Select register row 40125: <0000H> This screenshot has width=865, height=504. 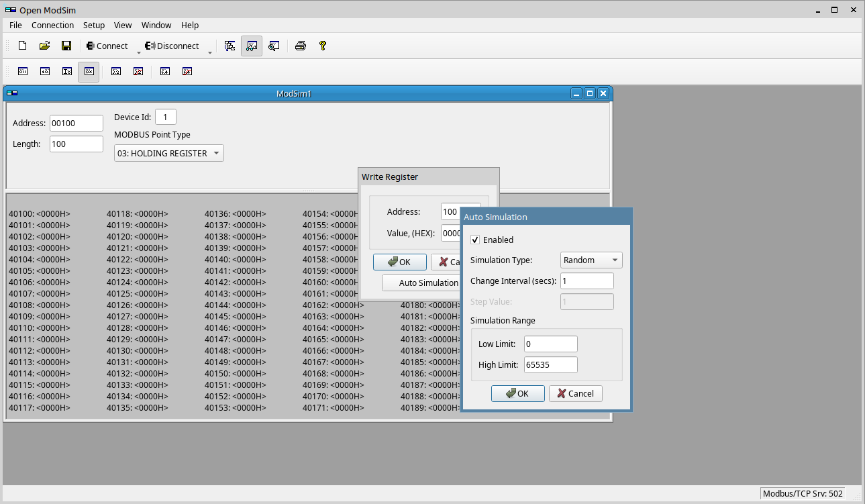point(138,293)
